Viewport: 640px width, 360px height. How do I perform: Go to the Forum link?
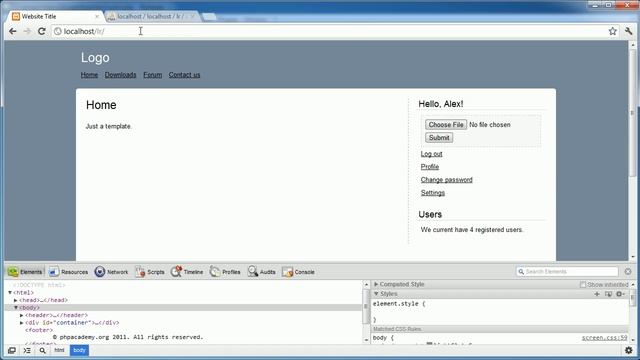(153, 75)
